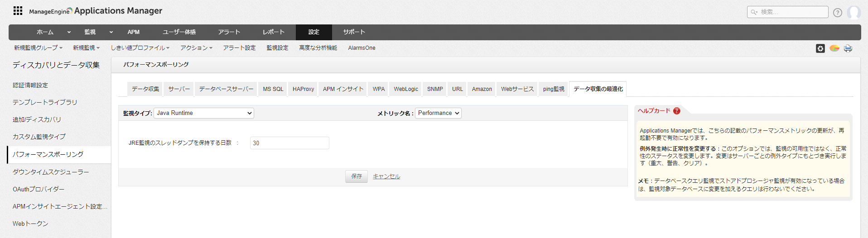
Task: Click the キャンセル link
Action: click(x=386, y=176)
